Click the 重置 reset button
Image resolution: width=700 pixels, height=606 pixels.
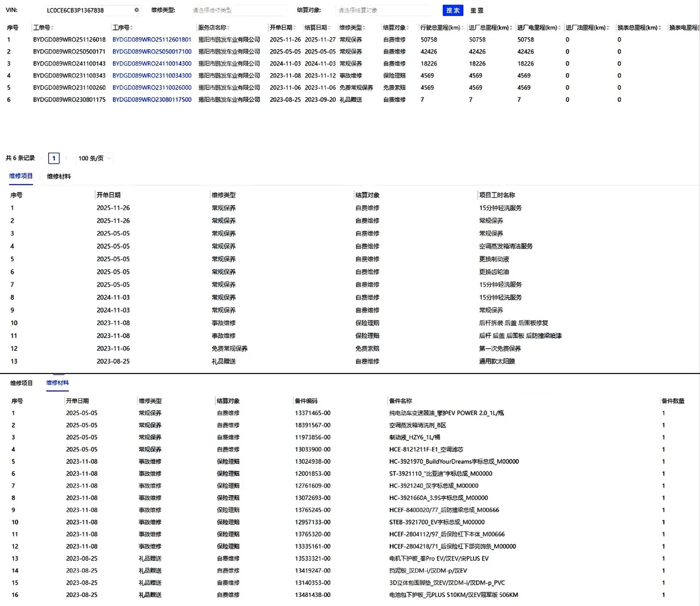pos(477,10)
